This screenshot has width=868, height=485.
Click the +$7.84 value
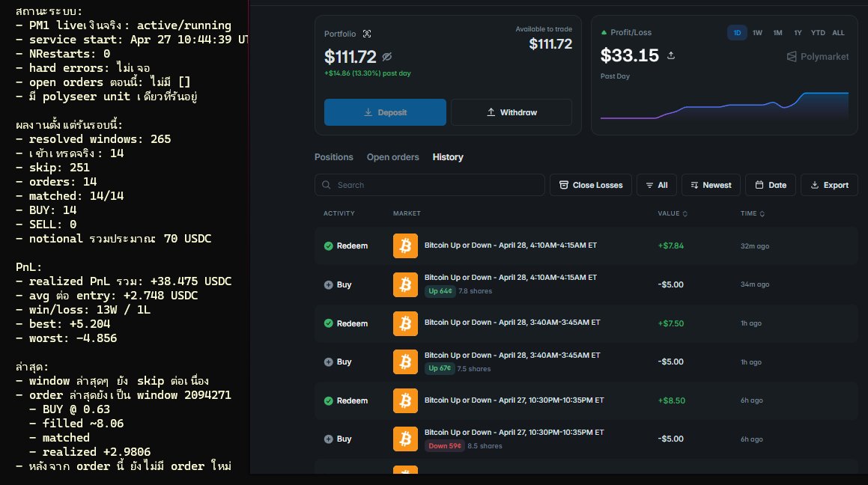[x=670, y=245]
